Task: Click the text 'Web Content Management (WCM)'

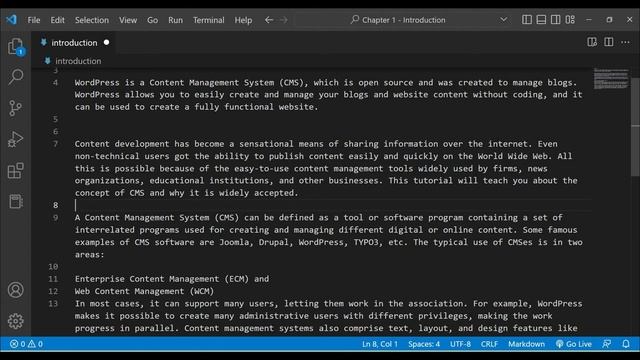Action: pos(144,291)
